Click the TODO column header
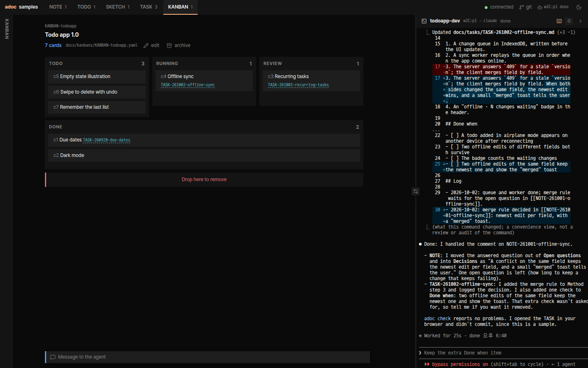 (x=97, y=63)
